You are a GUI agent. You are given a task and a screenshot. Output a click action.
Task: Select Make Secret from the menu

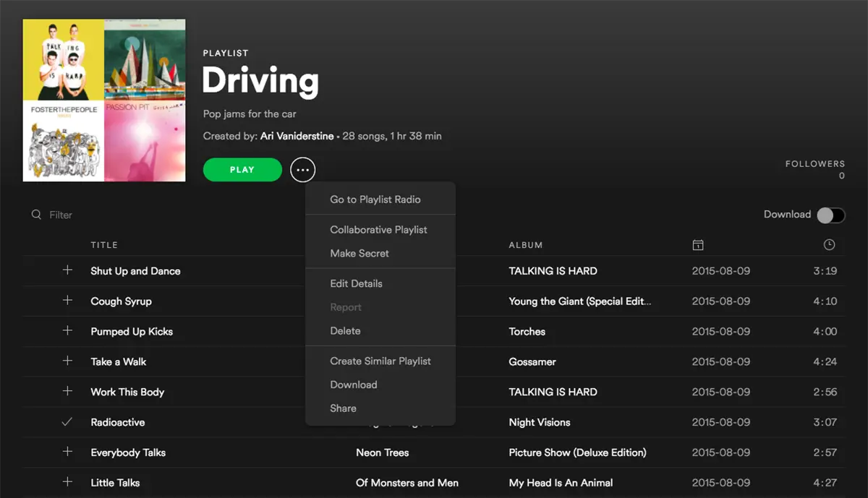(359, 254)
